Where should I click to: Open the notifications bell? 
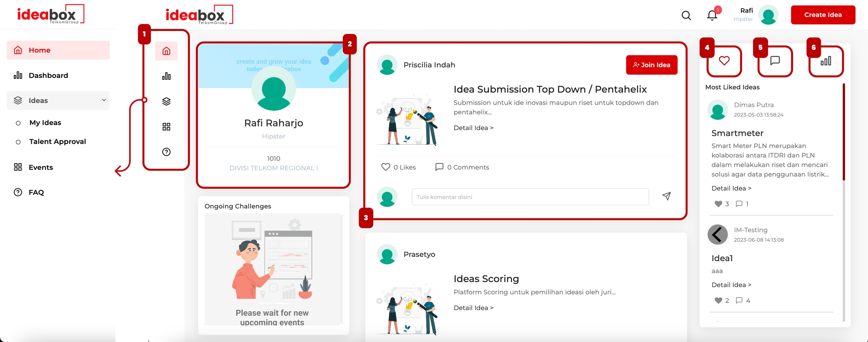pyautogui.click(x=712, y=15)
